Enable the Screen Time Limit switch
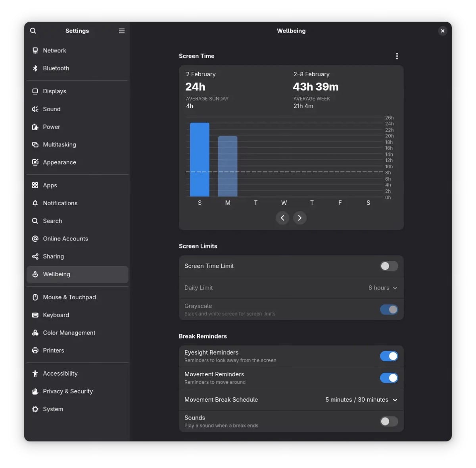The width and height of the screenshot is (476, 468). (389, 266)
